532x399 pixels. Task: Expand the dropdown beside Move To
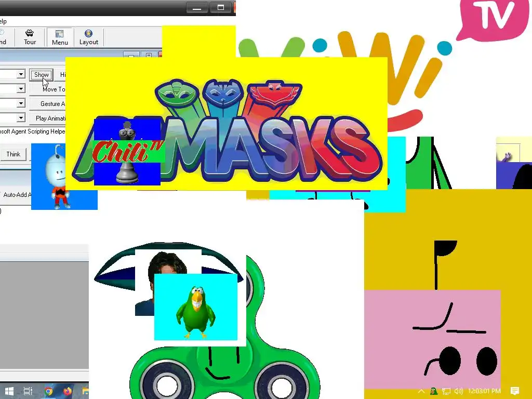21,89
